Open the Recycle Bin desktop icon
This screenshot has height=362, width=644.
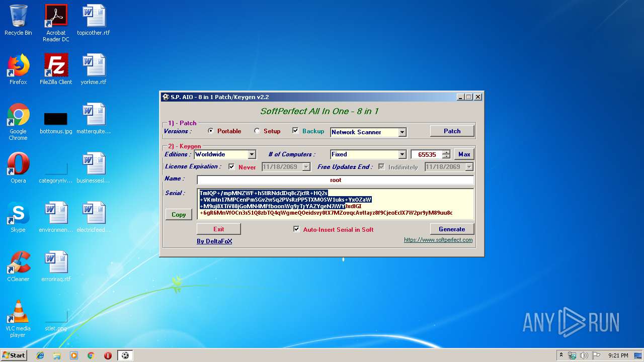pos(18,20)
